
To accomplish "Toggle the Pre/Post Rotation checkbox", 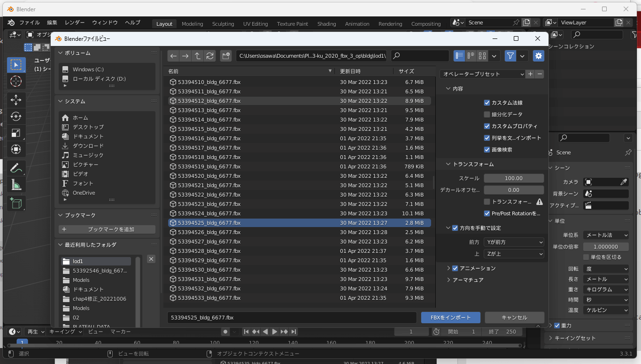I will click(x=487, y=213).
